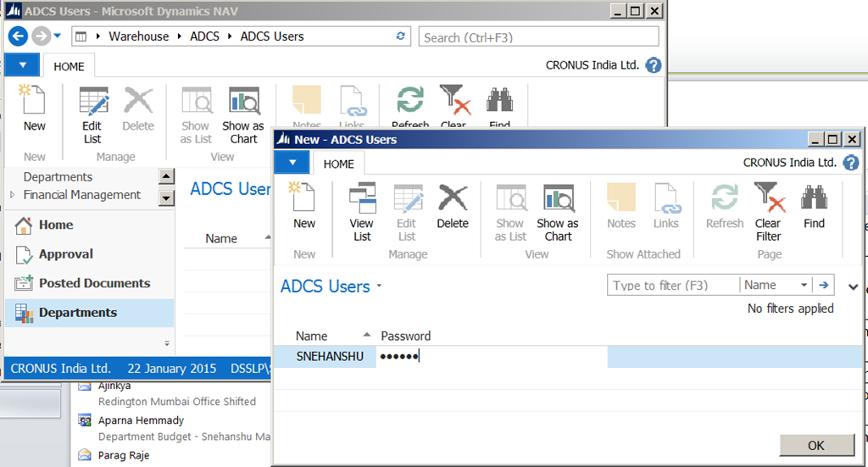The image size is (868, 467).
Task: Click the Back arrow in the main window
Action: point(18,36)
